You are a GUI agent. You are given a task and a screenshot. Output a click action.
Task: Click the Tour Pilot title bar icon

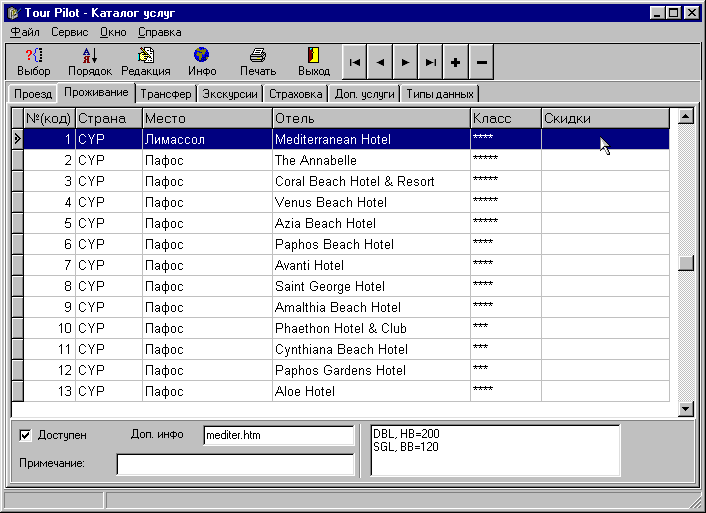click(x=14, y=13)
